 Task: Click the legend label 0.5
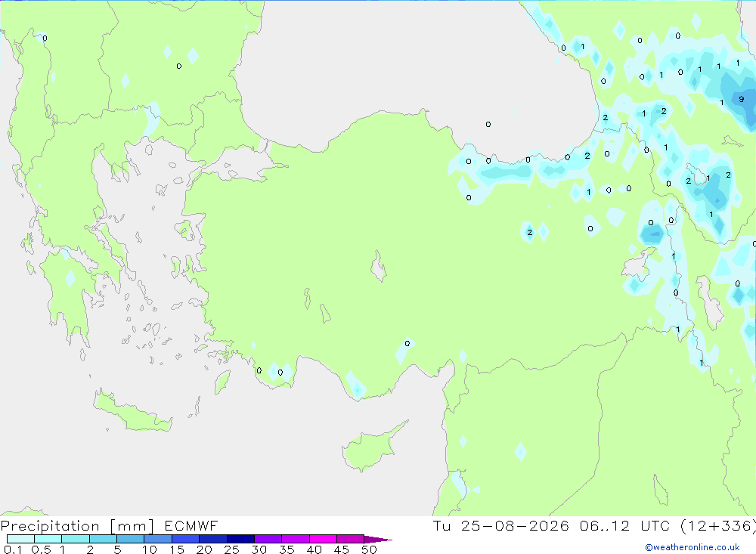point(41,549)
